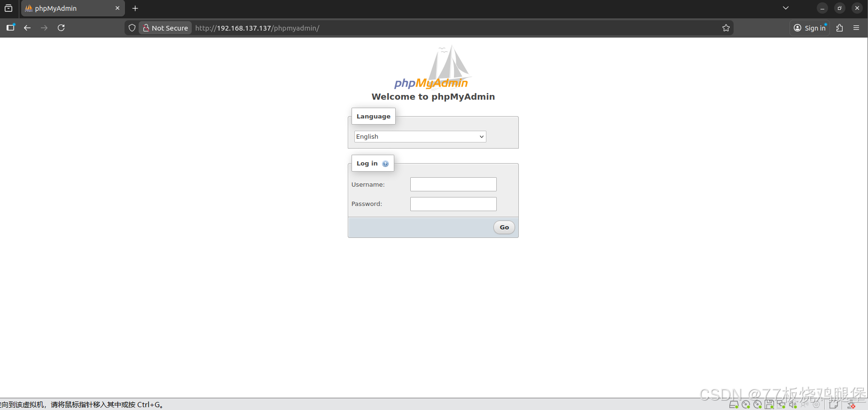The image size is (868, 410).
Task: Open the Extensions puzzle icon
Action: coord(840,28)
